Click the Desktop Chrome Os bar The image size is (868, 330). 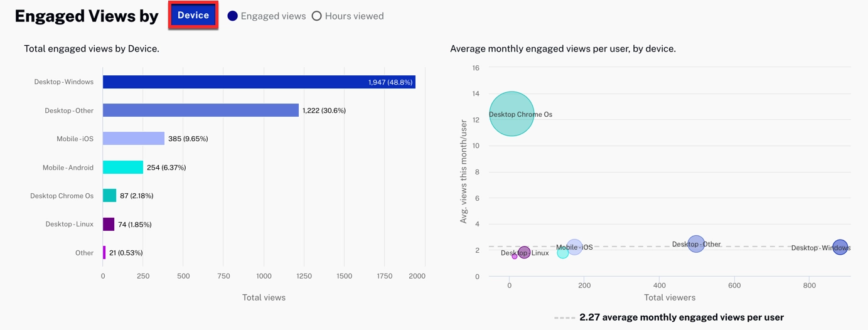[x=109, y=196]
